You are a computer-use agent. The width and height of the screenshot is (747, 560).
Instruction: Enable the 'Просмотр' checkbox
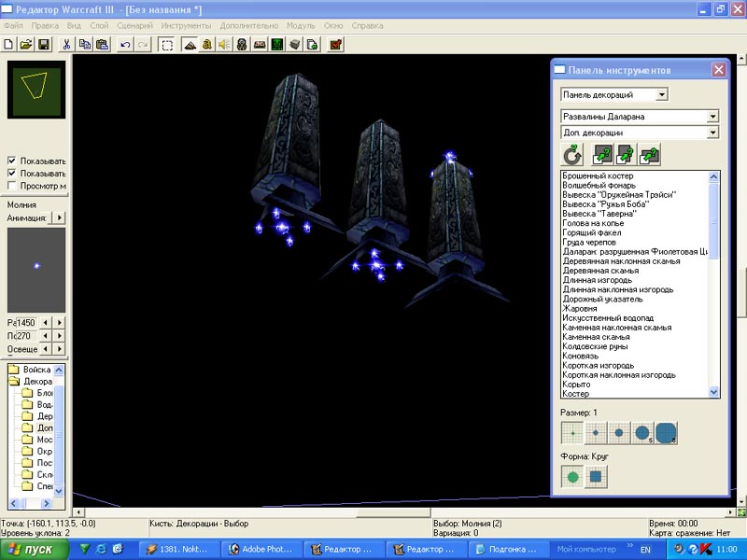point(11,185)
